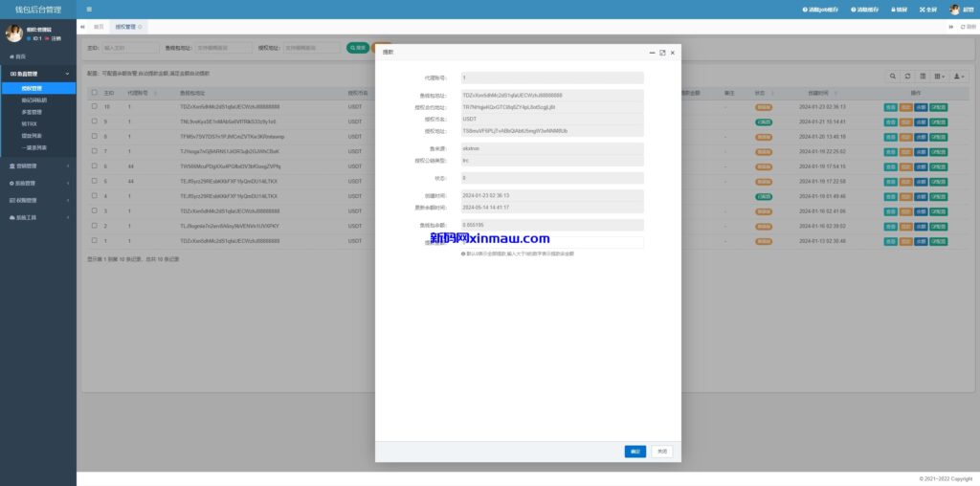
Task: Check the row checkbox for ID 6
Action: point(94,166)
